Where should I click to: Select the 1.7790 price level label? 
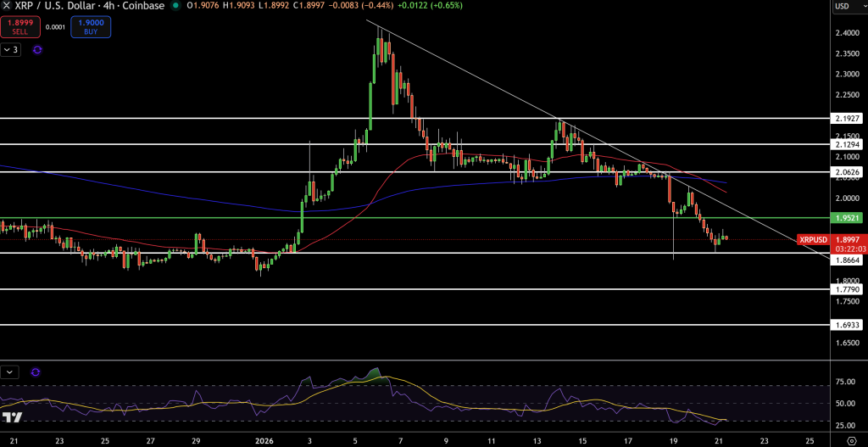click(847, 289)
